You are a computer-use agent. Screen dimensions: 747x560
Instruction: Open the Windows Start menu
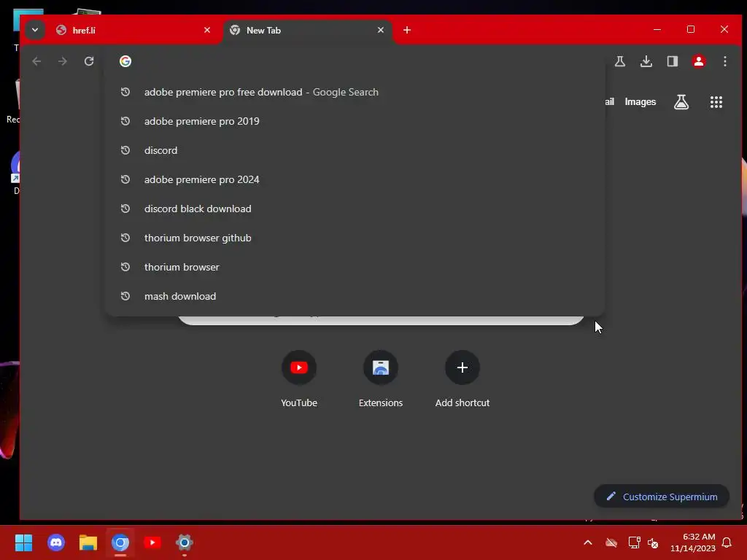[x=23, y=542]
